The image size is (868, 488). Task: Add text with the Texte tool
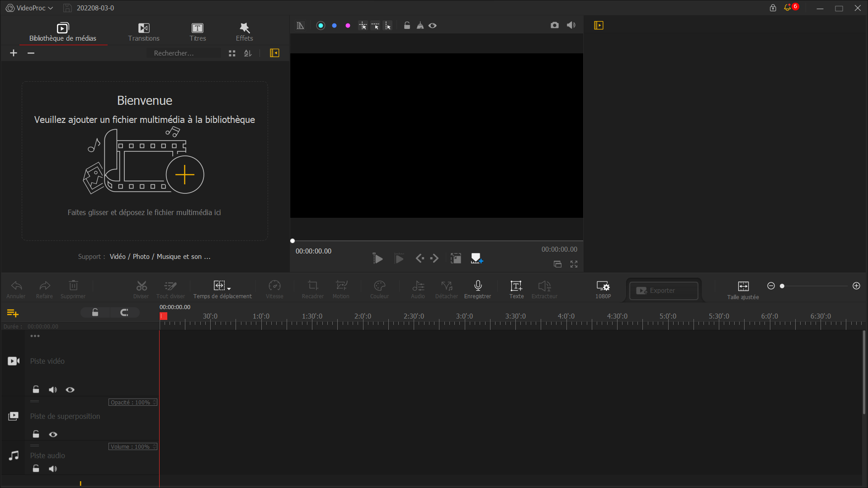point(516,290)
